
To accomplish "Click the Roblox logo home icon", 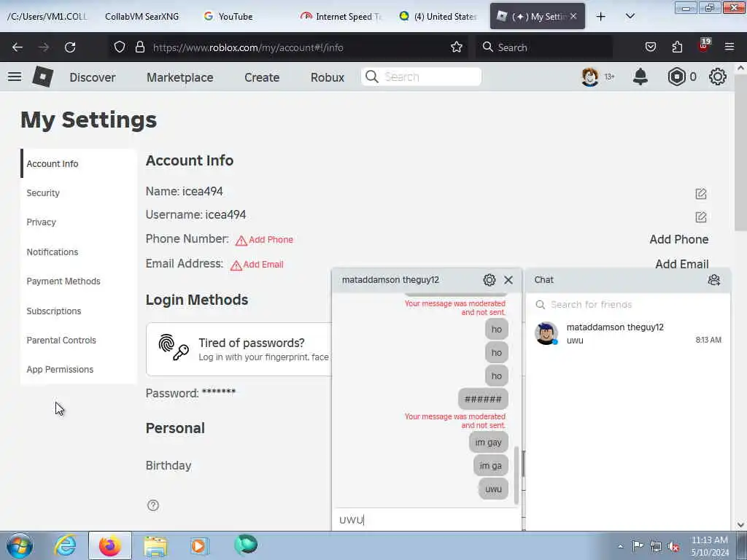I will [42, 77].
